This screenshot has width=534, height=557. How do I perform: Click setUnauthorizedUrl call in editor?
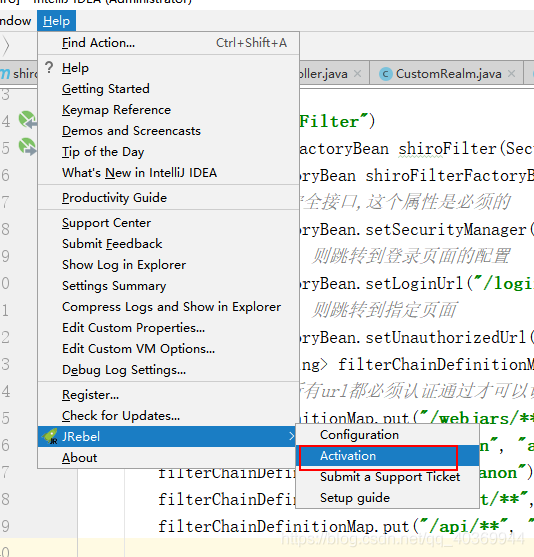446,337
